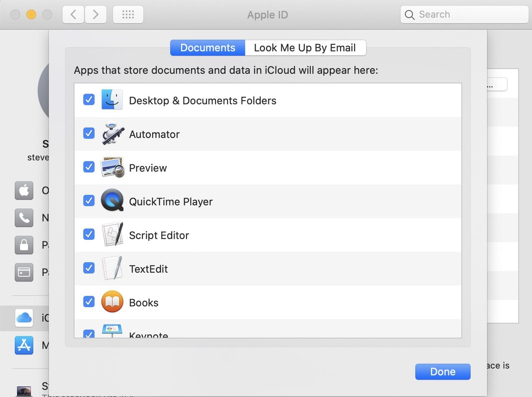Show all preferences grid button

[128, 15]
